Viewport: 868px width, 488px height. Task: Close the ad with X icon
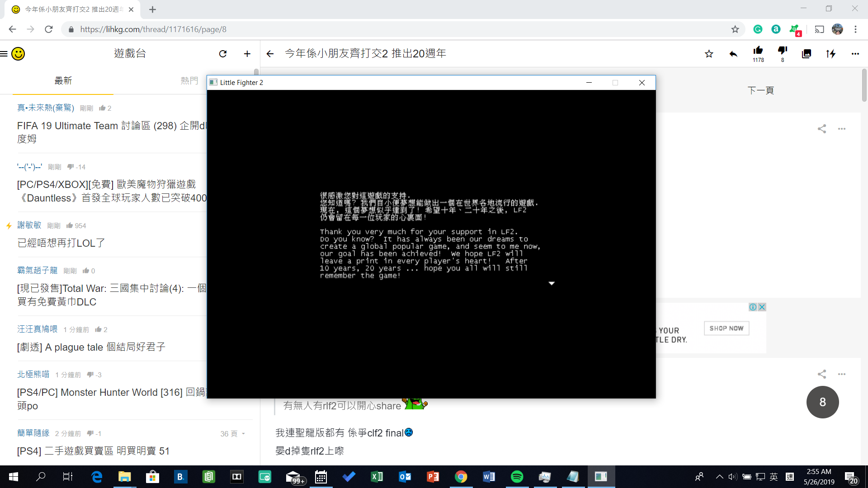tap(762, 307)
